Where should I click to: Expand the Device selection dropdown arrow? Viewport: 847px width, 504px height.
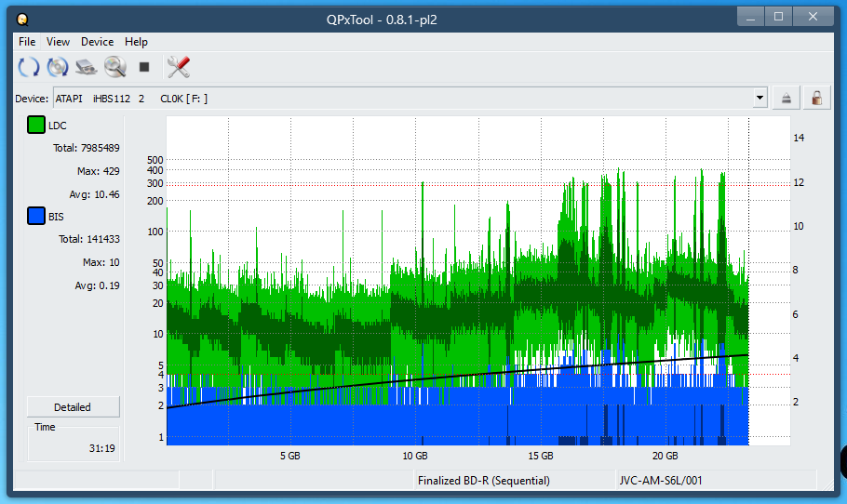click(760, 98)
